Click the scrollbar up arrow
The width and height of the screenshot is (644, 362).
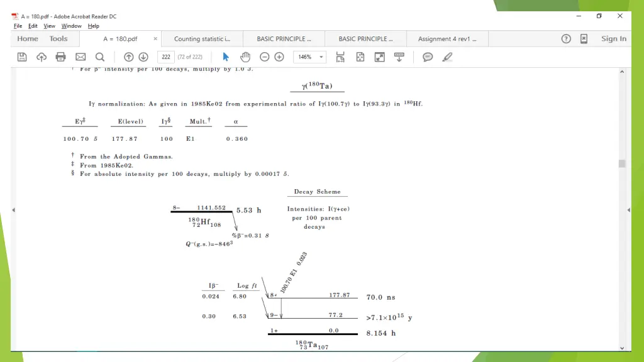click(x=622, y=72)
